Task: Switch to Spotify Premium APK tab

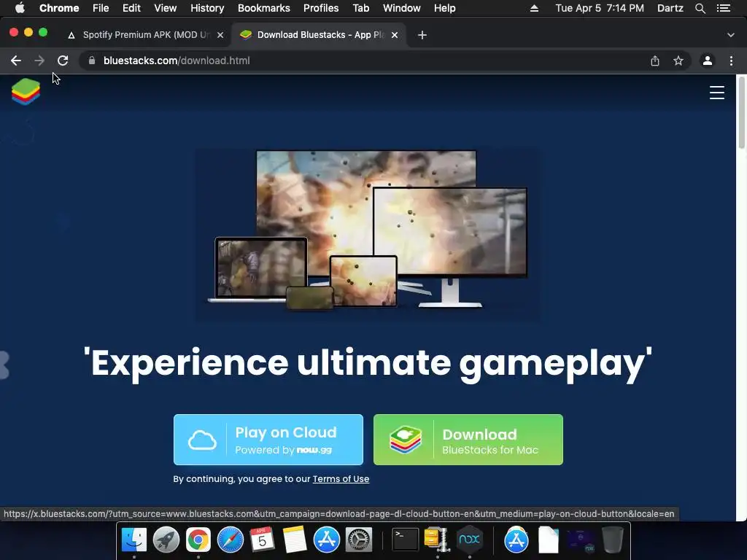Action: click(x=145, y=35)
